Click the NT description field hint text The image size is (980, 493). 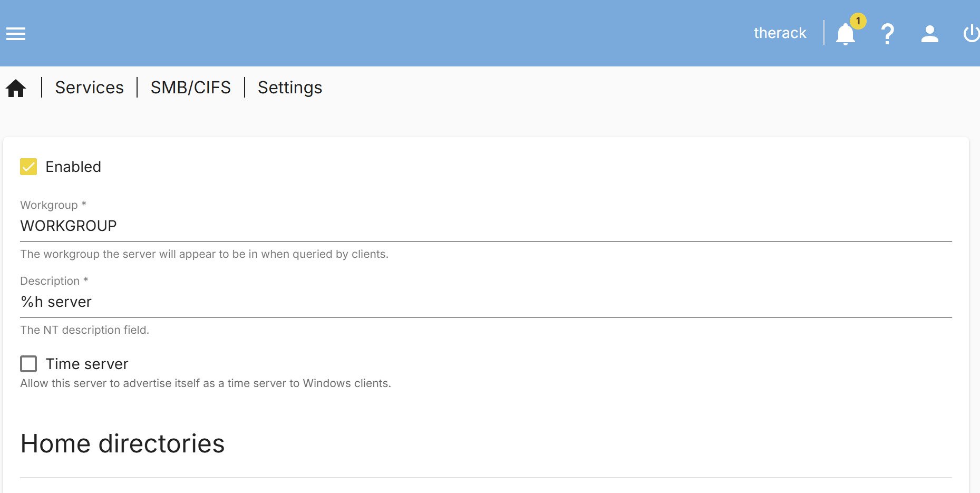[84, 330]
